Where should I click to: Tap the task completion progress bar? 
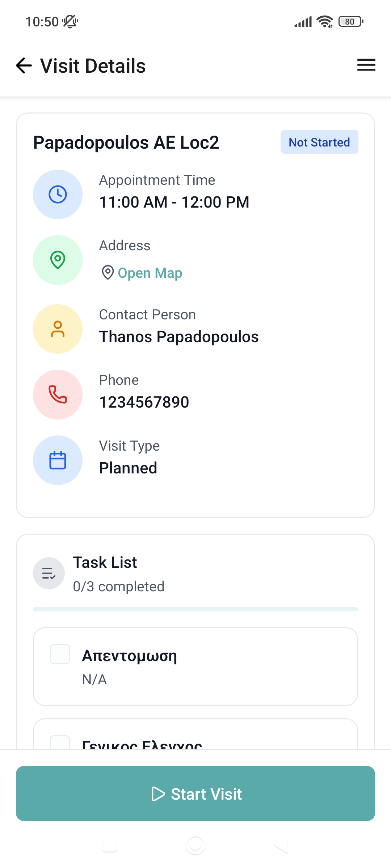195,609
